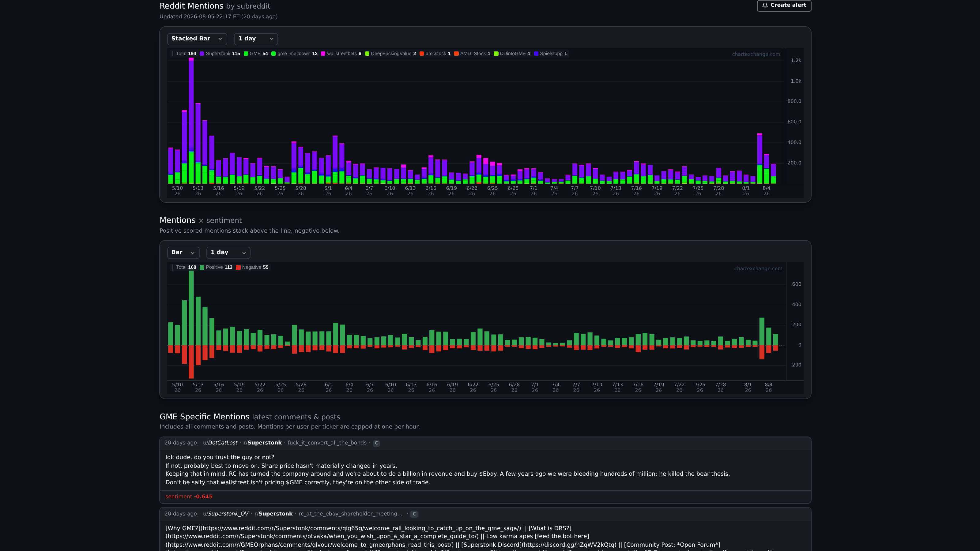Toggle the gme_meltdown legend entry
This screenshot has width=980, height=551.
click(294, 54)
